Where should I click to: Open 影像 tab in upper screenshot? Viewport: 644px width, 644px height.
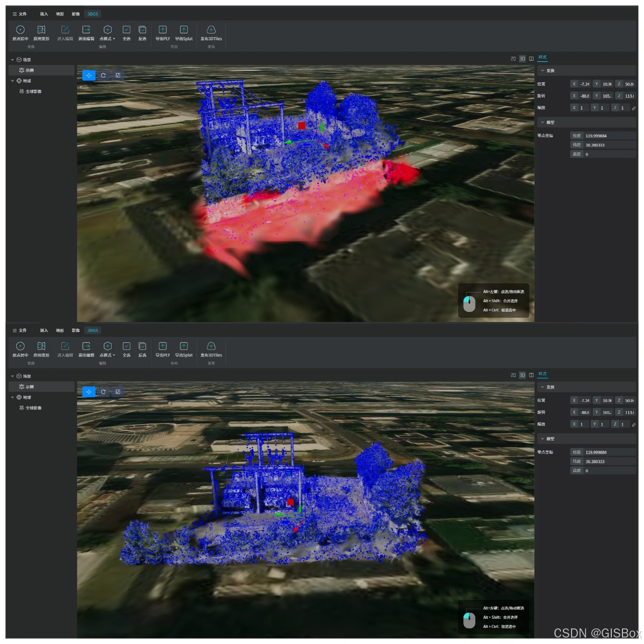click(x=76, y=14)
